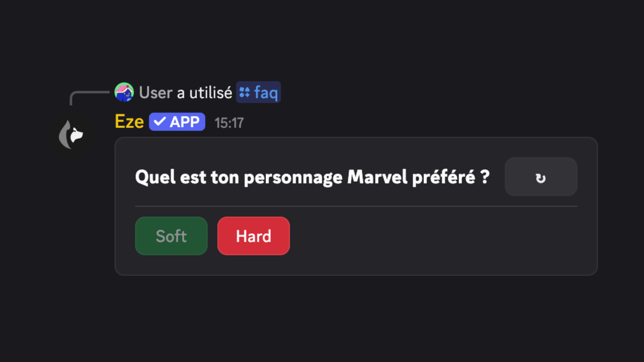The height and width of the screenshot is (362, 644).
Task: Select the Hard difficulty option
Action: 254,236
